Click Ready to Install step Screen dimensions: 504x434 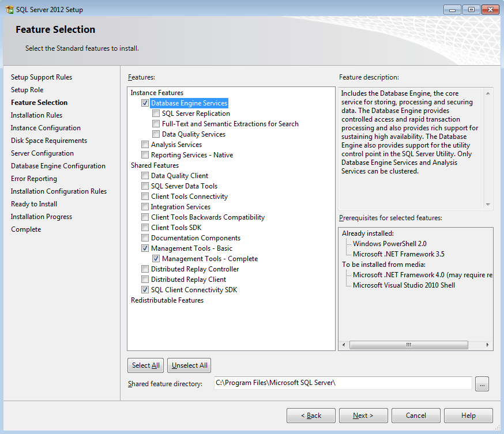point(34,204)
